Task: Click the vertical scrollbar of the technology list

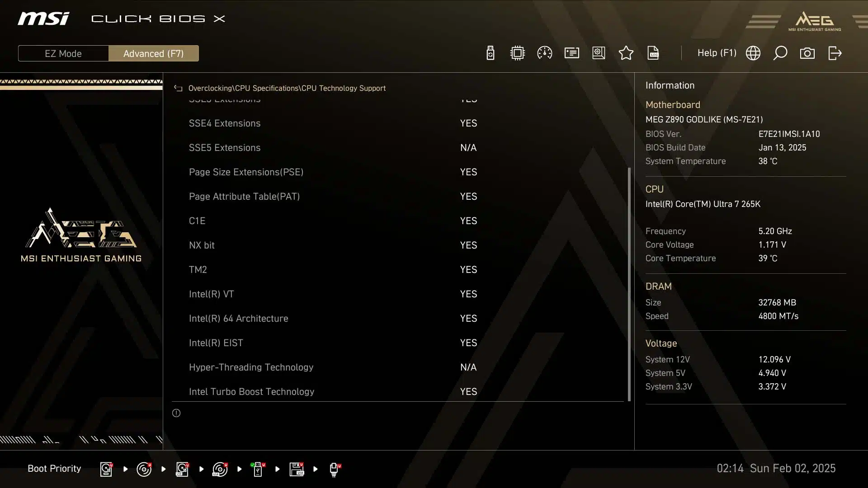Action: coord(629,284)
